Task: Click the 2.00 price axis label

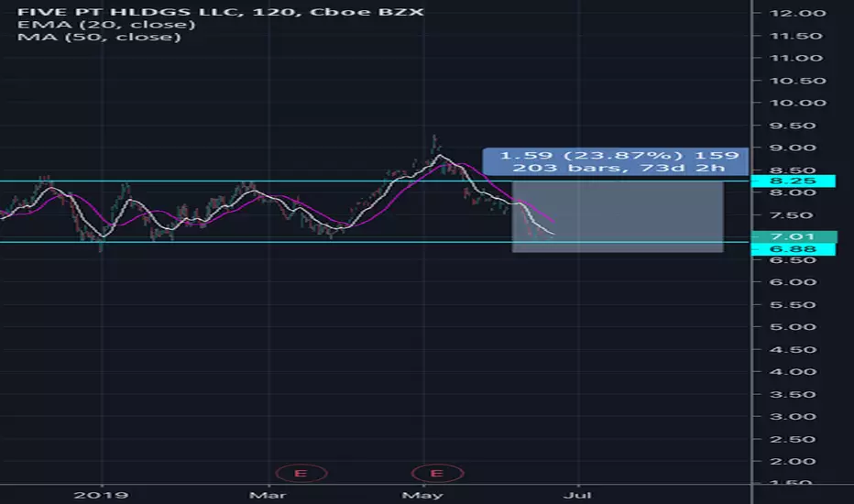Action: click(793, 462)
